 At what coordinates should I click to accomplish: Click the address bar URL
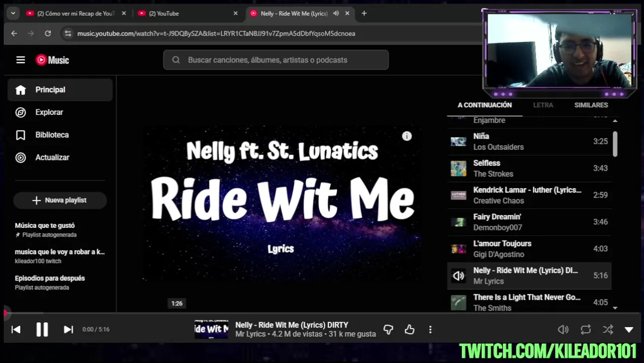point(216,34)
